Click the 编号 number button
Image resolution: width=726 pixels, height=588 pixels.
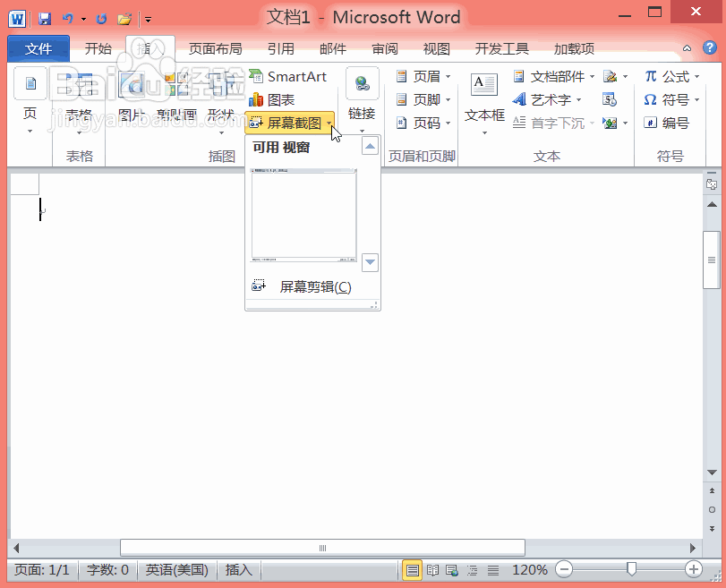(667, 124)
